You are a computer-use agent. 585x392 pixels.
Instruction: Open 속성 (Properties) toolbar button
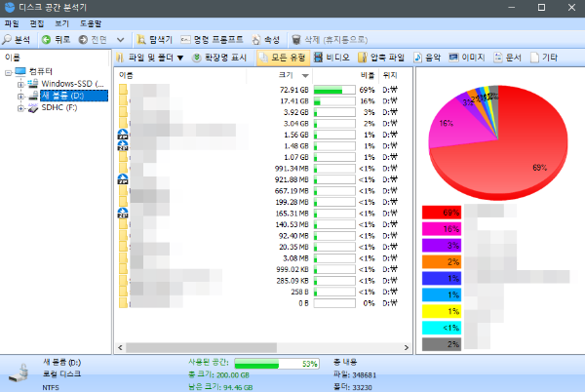click(x=266, y=40)
